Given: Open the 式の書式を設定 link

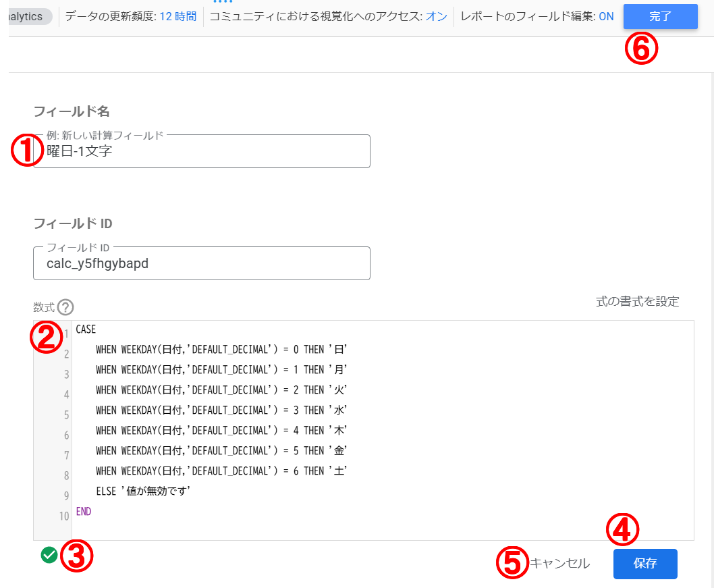Looking at the screenshot, I should point(637,301).
